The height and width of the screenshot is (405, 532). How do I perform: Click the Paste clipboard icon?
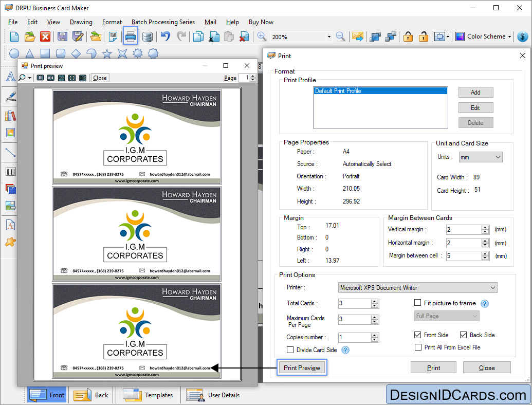point(229,36)
